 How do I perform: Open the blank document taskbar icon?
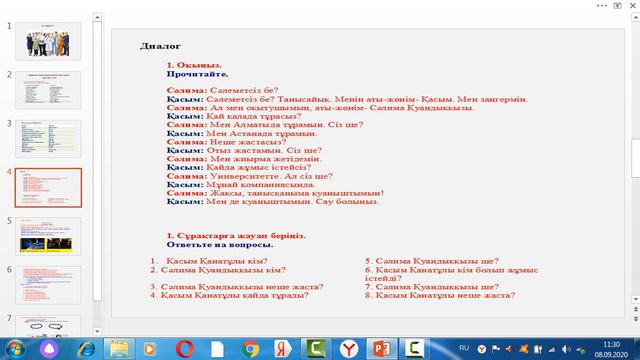(x=218, y=349)
